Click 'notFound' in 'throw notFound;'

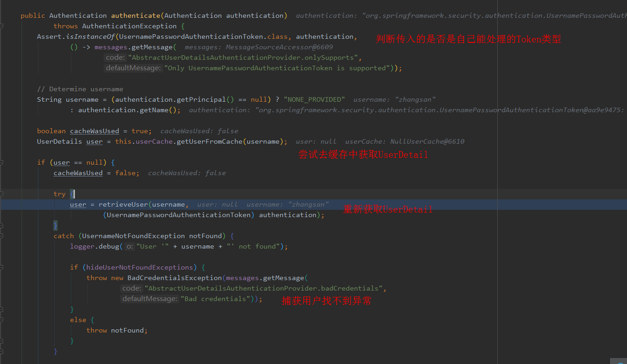coord(127,330)
